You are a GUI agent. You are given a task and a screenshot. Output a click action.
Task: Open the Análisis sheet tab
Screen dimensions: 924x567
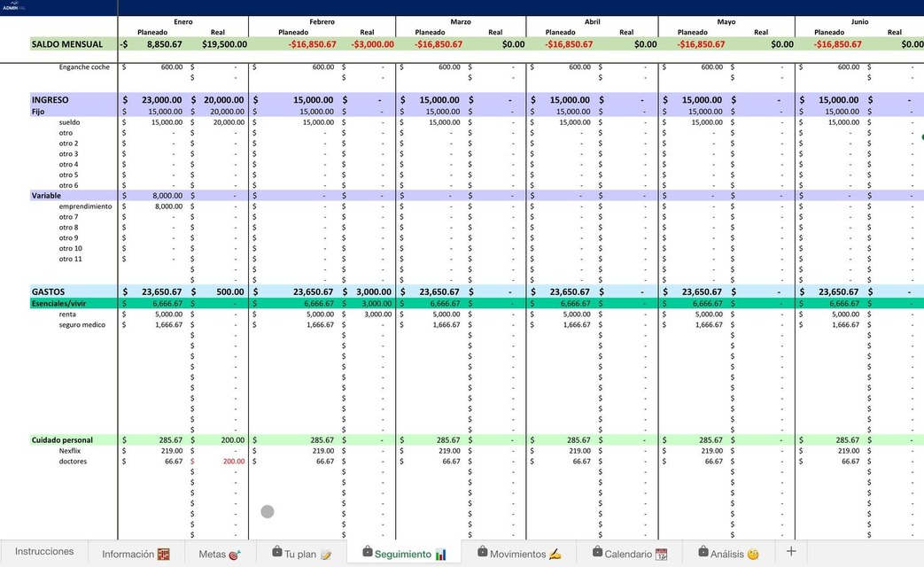pyautogui.click(x=728, y=554)
